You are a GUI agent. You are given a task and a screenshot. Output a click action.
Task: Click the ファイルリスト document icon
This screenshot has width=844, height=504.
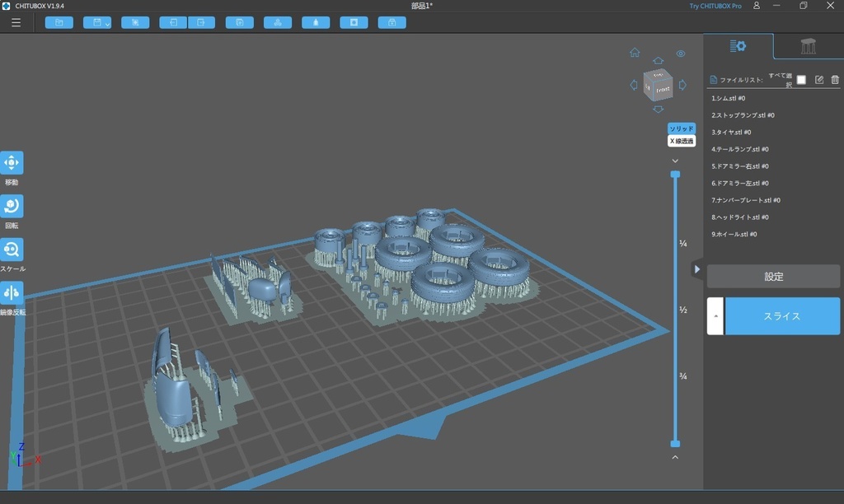coord(713,80)
